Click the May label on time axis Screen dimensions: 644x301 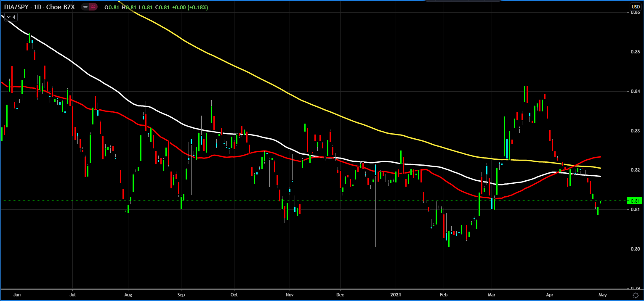602,296
